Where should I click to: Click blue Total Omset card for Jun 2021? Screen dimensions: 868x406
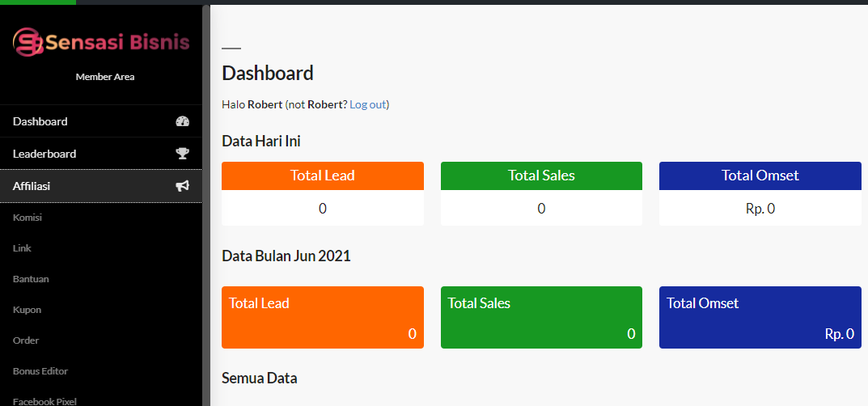[x=760, y=317]
